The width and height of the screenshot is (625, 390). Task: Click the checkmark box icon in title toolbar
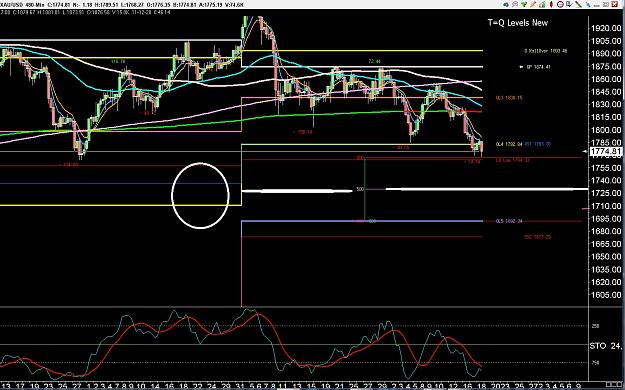click(569, 4)
